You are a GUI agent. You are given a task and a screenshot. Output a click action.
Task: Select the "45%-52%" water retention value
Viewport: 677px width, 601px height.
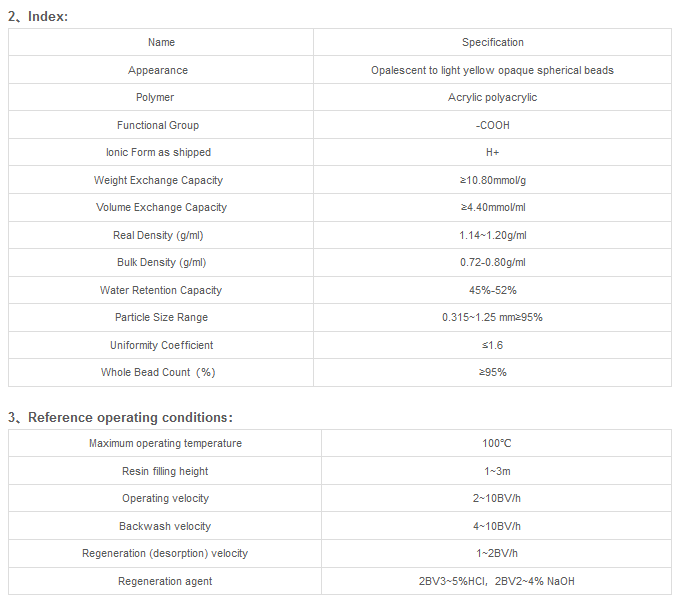[x=492, y=290]
